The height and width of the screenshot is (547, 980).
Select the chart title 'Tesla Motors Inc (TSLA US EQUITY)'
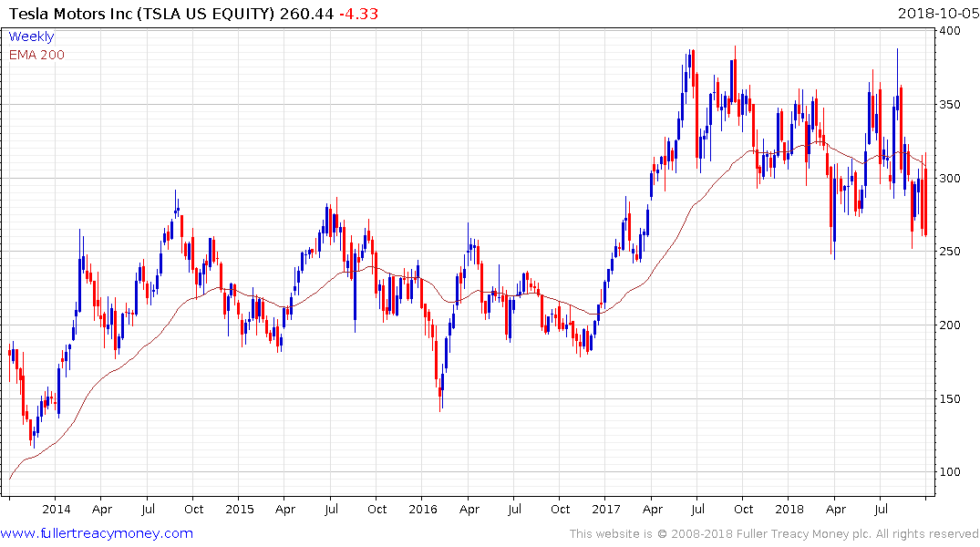point(141,14)
